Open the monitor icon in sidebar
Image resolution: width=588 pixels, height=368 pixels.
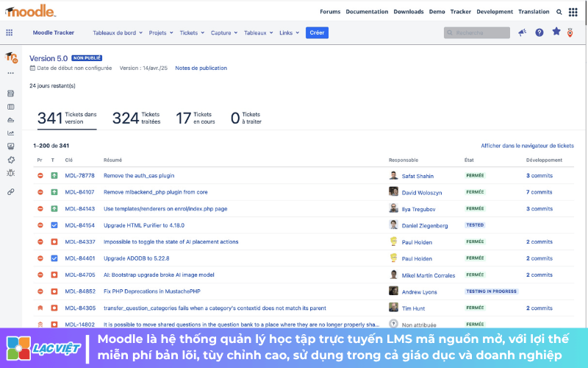coord(10,146)
